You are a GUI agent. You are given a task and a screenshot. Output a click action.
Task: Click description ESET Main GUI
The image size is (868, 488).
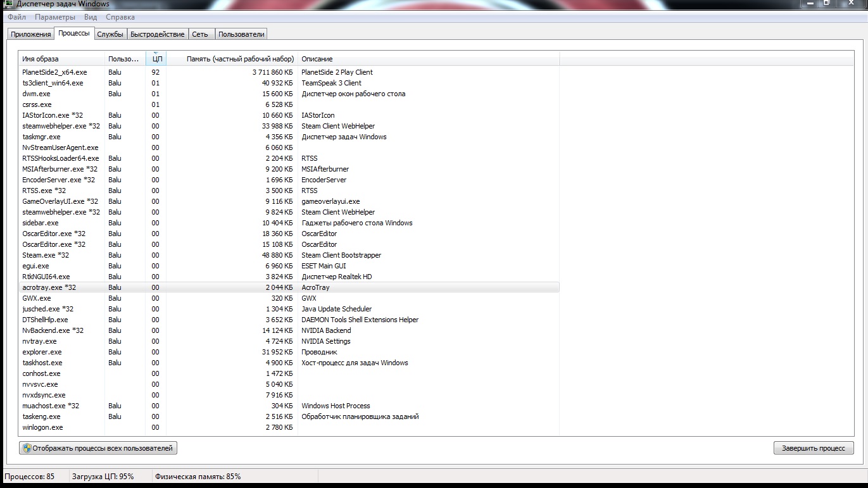pyautogui.click(x=324, y=266)
